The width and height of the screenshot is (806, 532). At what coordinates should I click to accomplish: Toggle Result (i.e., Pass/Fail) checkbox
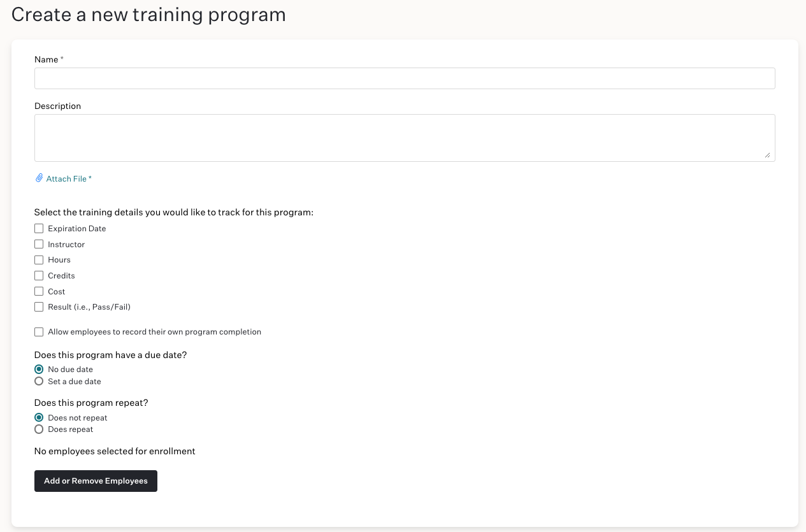(39, 307)
